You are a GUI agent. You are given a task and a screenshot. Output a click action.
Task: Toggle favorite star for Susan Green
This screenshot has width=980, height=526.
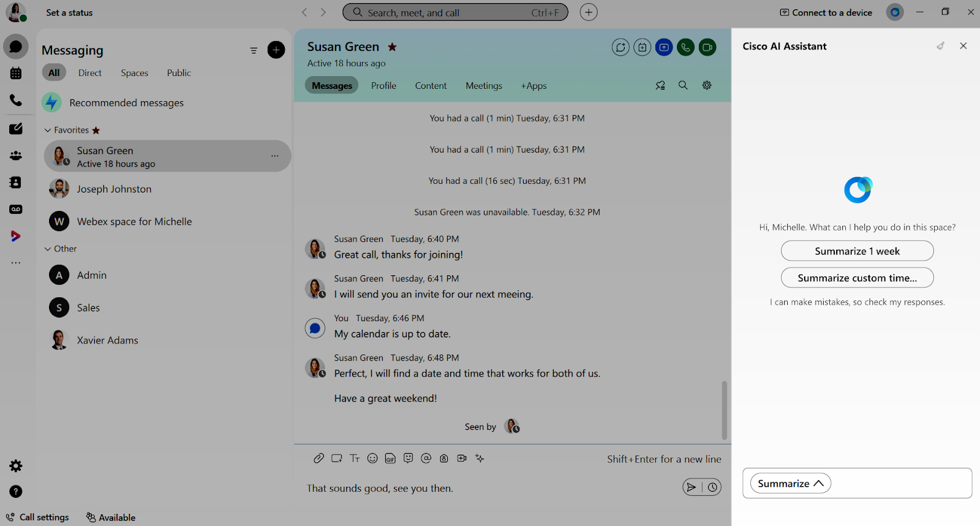tap(393, 47)
